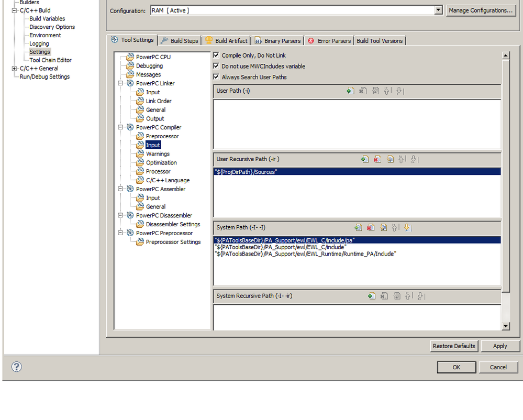Move User Recursive Path entry up
The height and width of the screenshot is (420, 523).
[402, 159]
